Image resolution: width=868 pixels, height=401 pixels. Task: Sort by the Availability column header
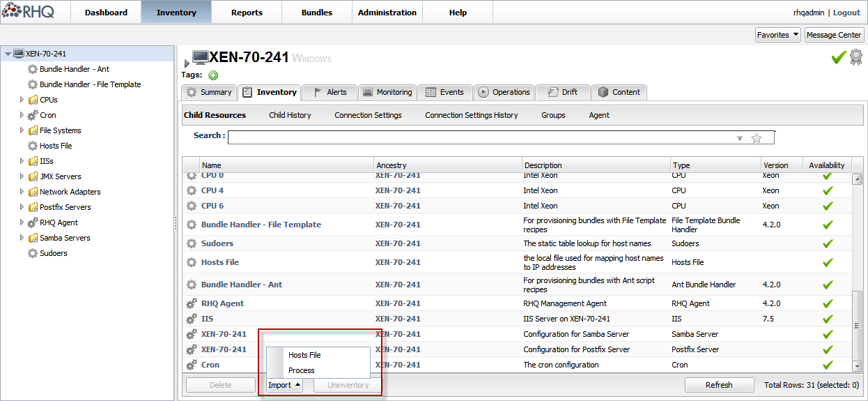[827, 165]
